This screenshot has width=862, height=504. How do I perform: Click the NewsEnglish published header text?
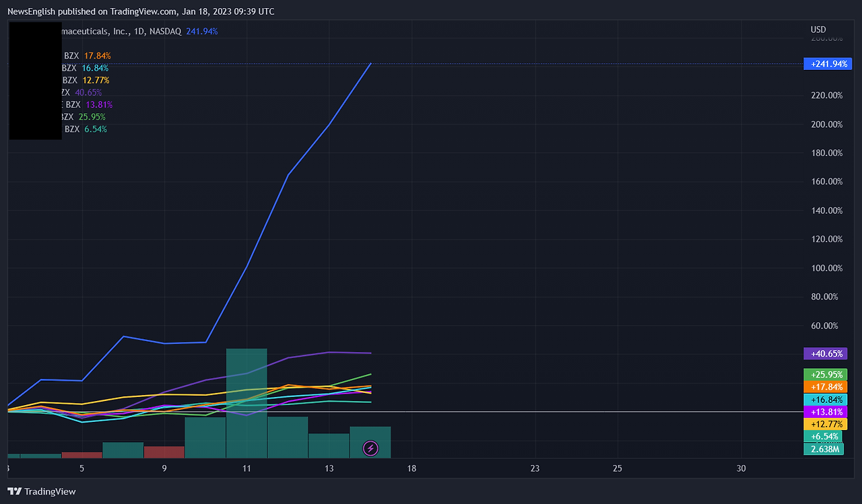click(x=141, y=11)
